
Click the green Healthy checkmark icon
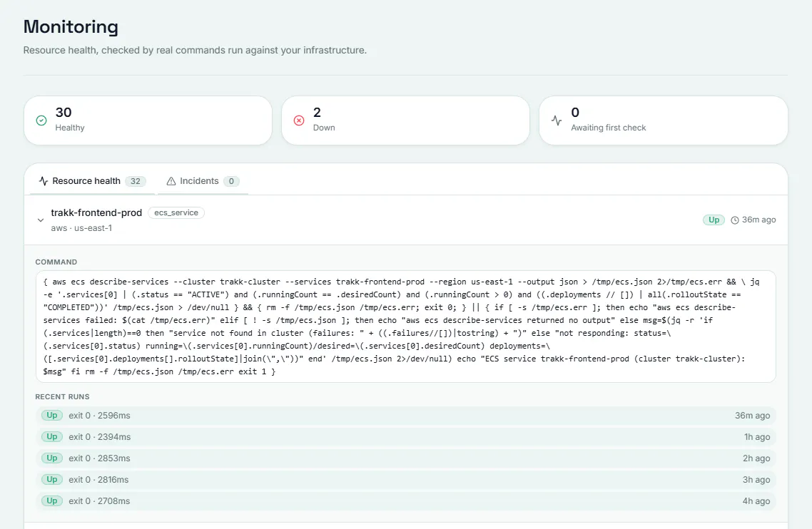41,120
